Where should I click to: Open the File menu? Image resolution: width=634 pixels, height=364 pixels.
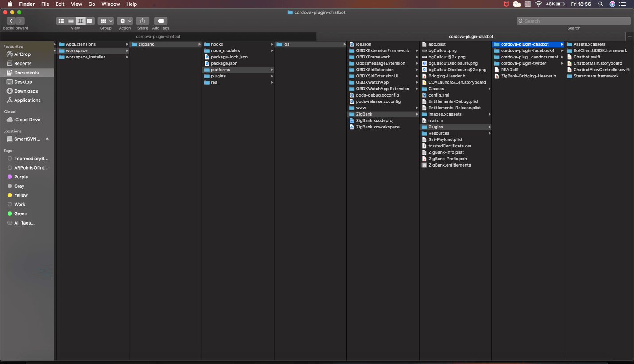tap(45, 4)
